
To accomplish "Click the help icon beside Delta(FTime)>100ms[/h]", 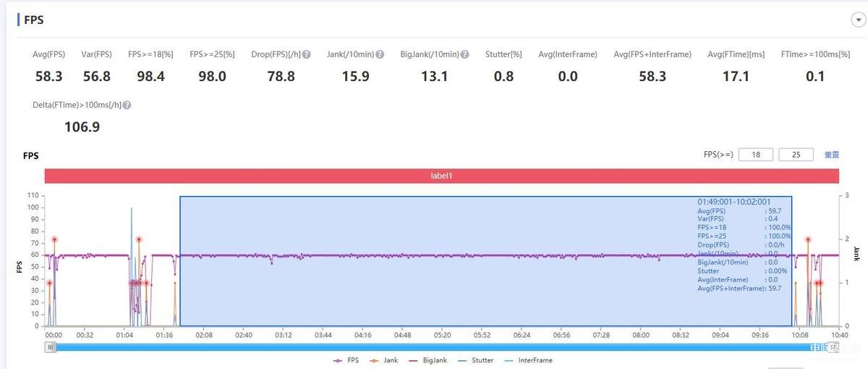I will point(127,105).
